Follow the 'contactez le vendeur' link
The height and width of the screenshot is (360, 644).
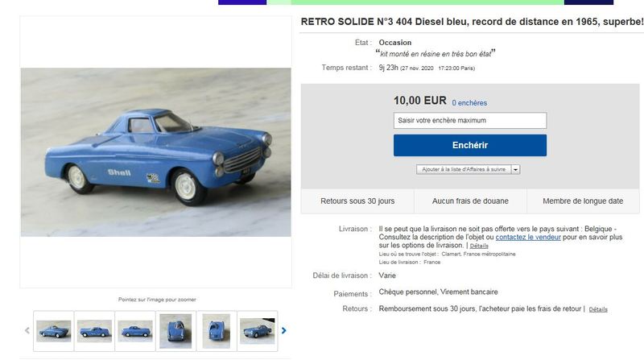(x=528, y=237)
